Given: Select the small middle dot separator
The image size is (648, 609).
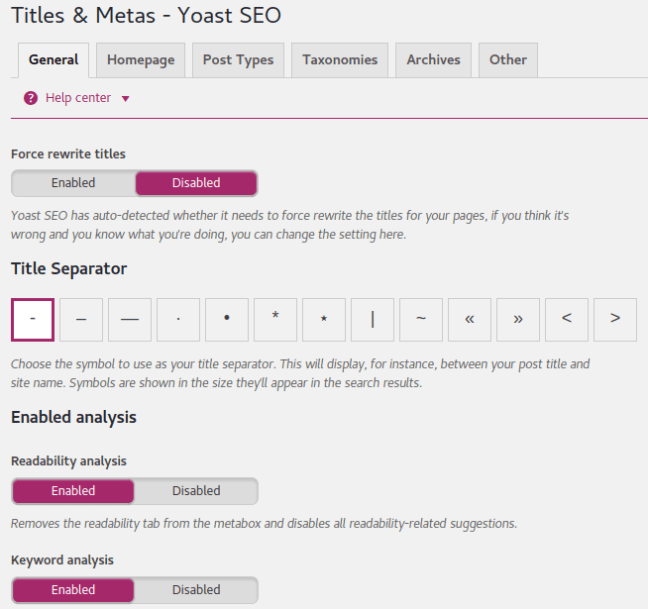Looking at the screenshot, I should coord(178,320).
